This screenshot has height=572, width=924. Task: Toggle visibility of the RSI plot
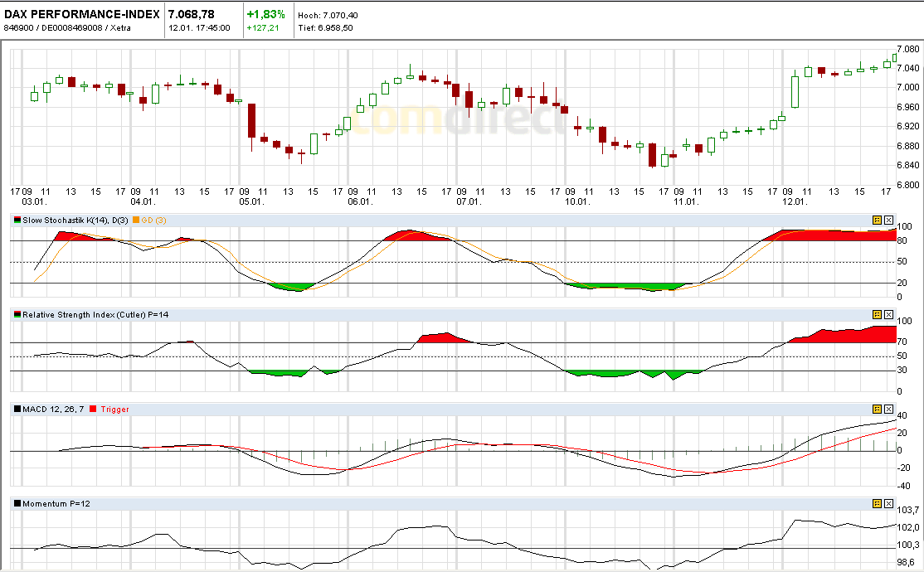[x=17, y=314]
